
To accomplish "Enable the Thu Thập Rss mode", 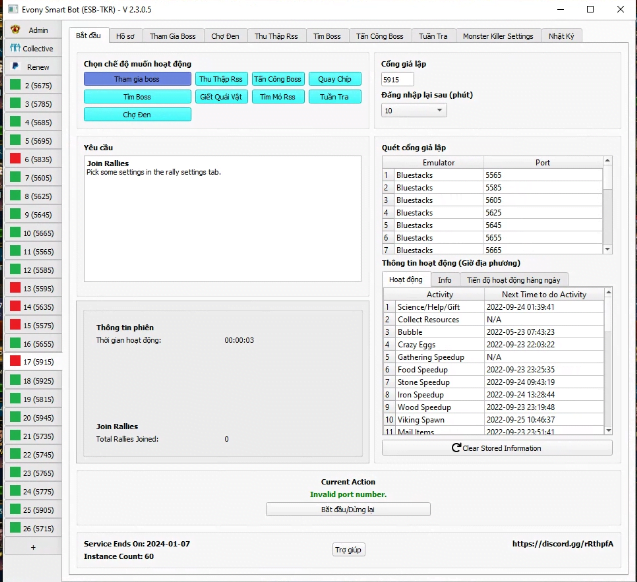I will coord(220,79).
